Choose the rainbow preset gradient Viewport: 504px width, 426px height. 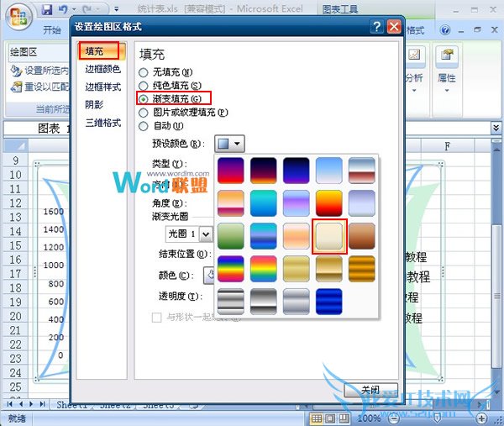(231, 269)
